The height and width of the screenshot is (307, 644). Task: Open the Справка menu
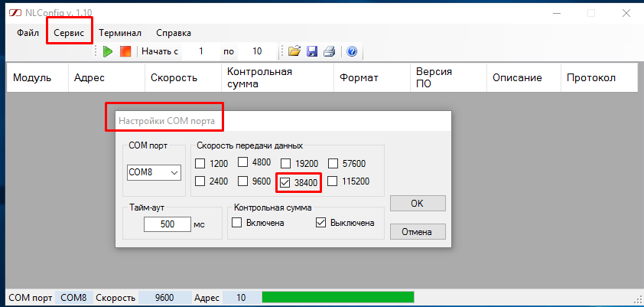click(174, 33)
